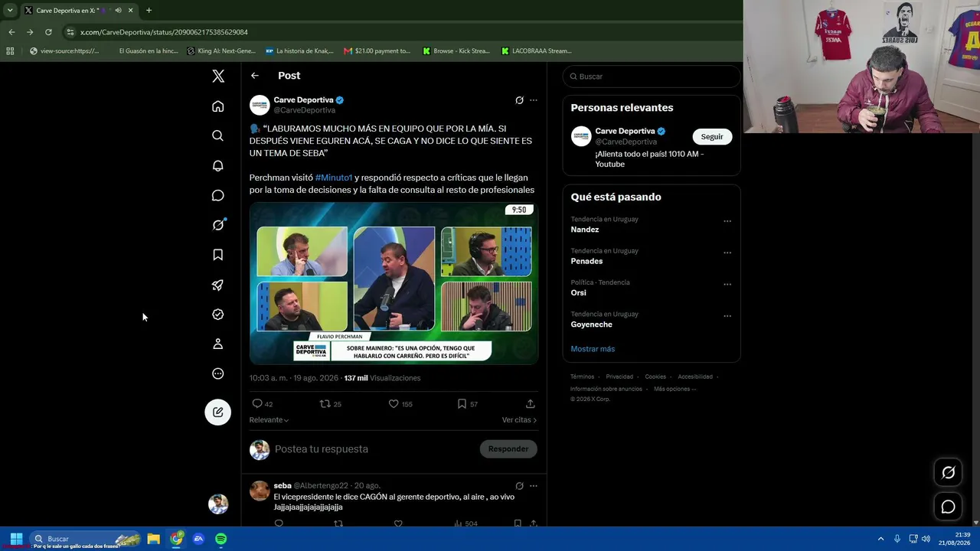This screenshot has height=551, width=980.
Task: Expand the tab search dropdown arrow
Action: pyautogui.click(x=10, y=11)
